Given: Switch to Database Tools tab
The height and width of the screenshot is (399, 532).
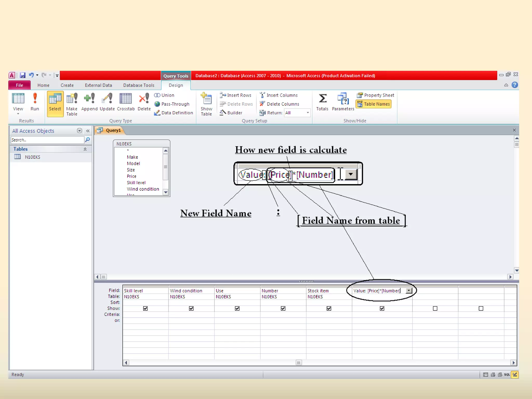Looking at the screenshot, I should click(138, 85).
